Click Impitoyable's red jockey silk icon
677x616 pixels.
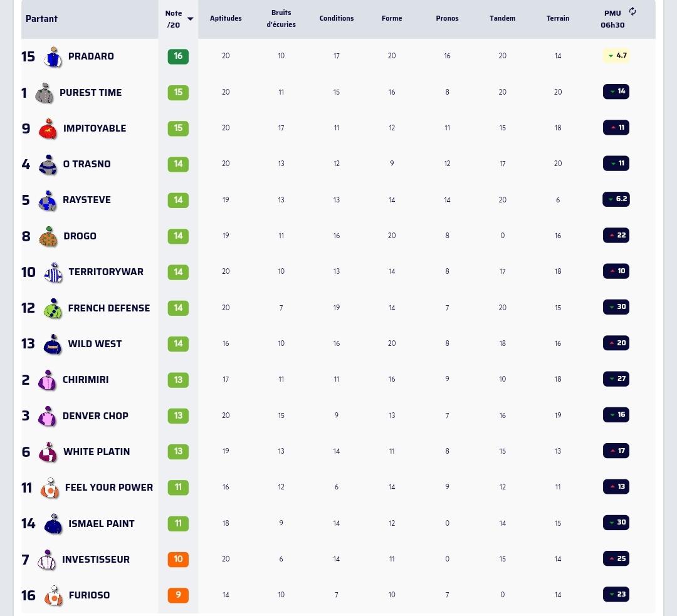click(48, 128)
